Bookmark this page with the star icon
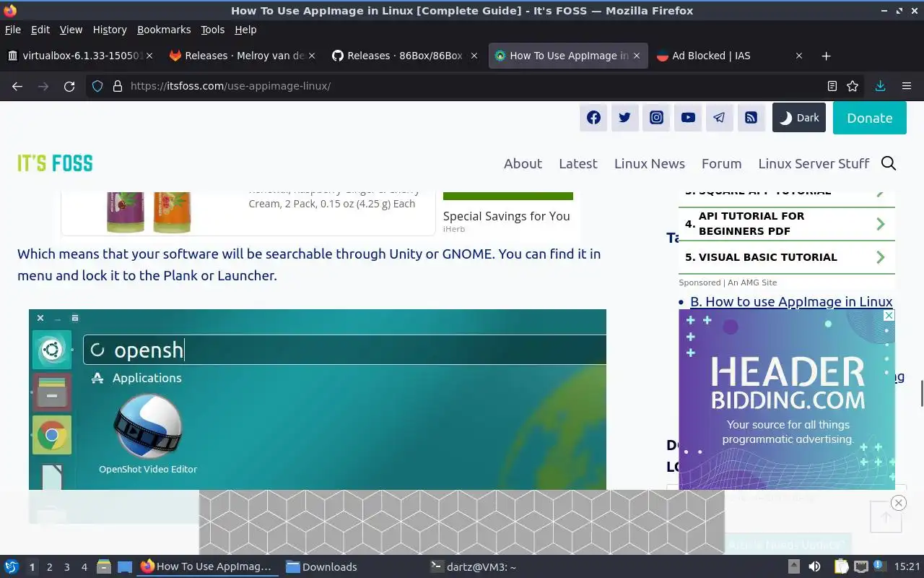The height and width of the screenshot is (578, 924). point(853,86)
